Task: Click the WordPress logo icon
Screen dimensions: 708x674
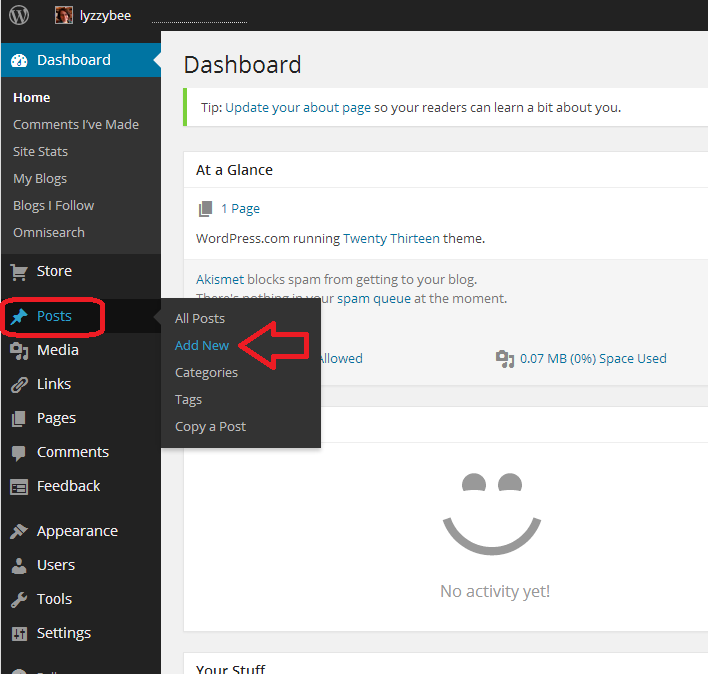Action: 19,15
